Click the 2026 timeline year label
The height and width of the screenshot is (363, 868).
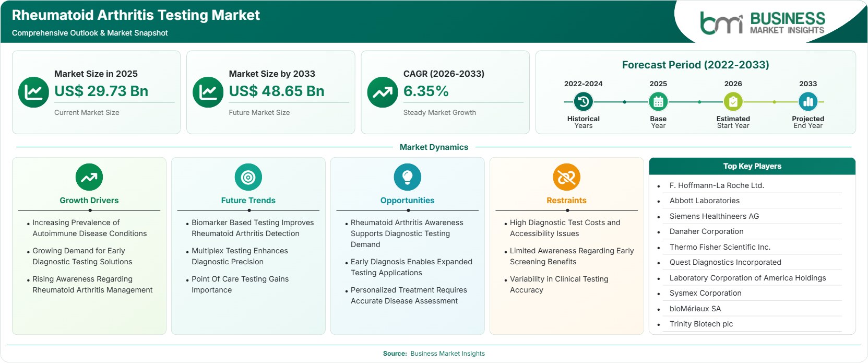733,84
